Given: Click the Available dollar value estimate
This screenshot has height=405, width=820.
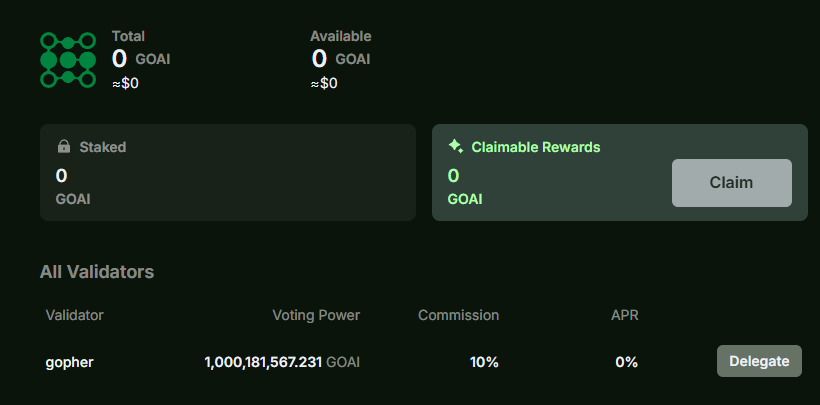Looking at the screenshot, I should (323, 83).
